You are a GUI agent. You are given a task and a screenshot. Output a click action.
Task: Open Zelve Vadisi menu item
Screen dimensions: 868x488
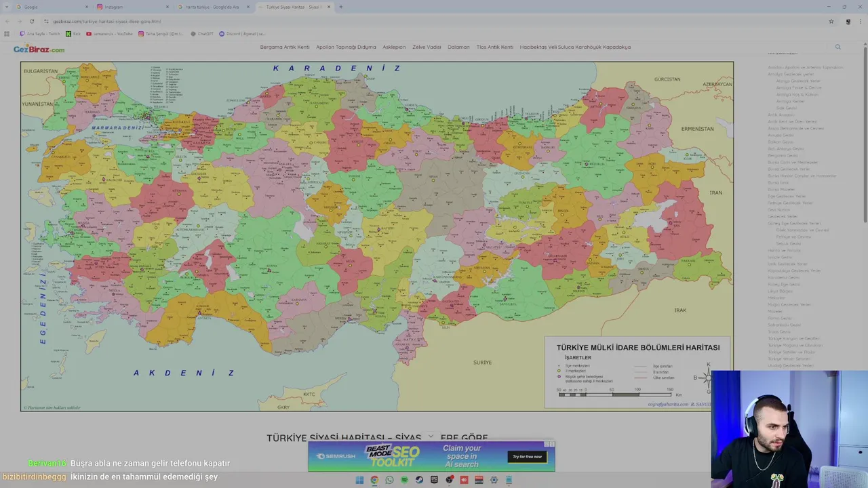[x=427, y=47]
